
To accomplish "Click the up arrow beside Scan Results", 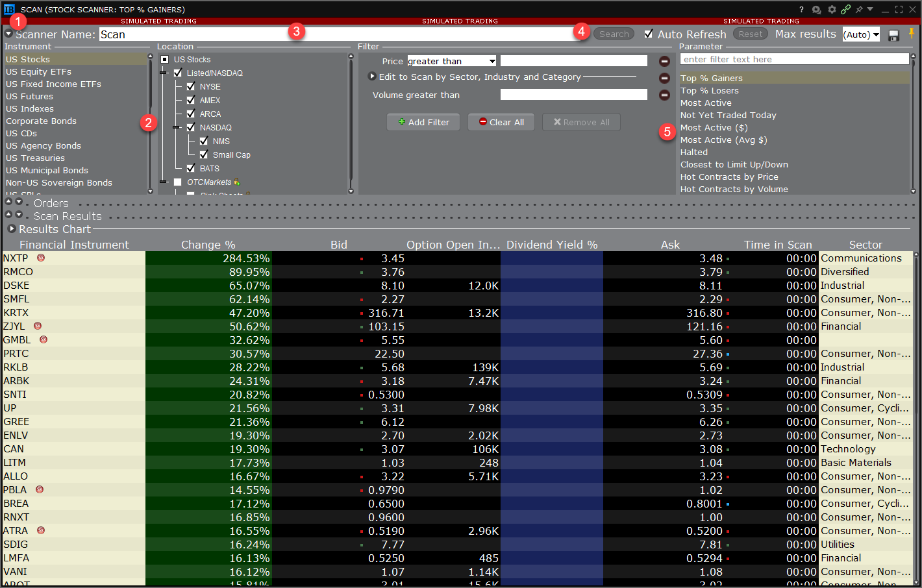I will [x=8, y=214].
